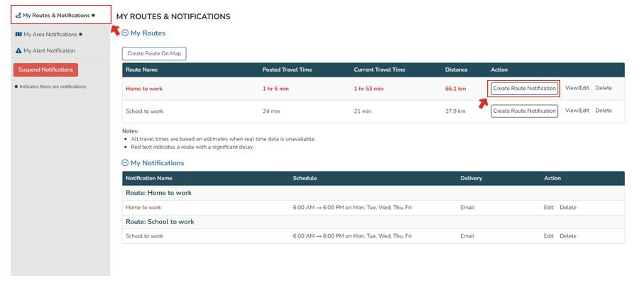Click Create Route On Map button
Image resolution: width=644 pixels, height=283 pixels.
pyautogui.click(x=154, y=53)
